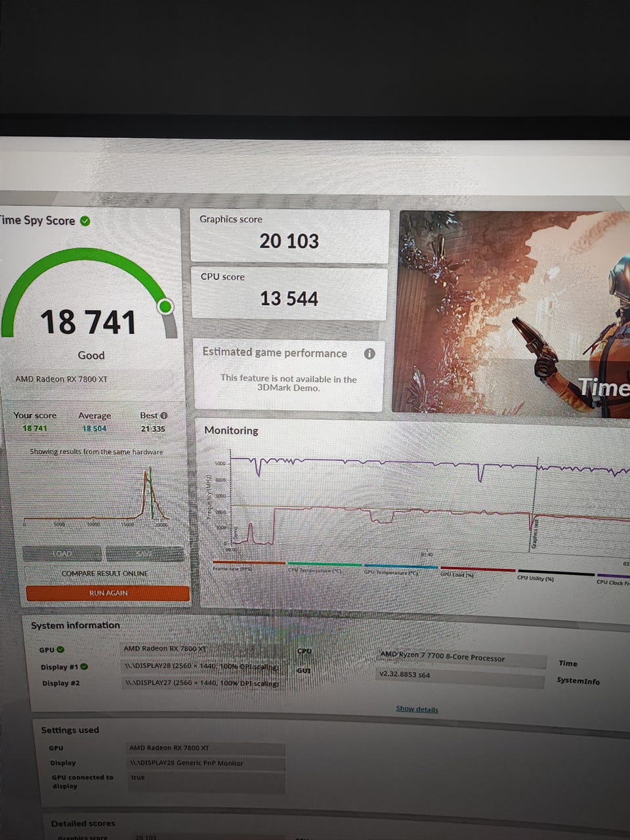Click the Your score value under Your score label
This screenshot has width=630, height=840.
point(35,429)
